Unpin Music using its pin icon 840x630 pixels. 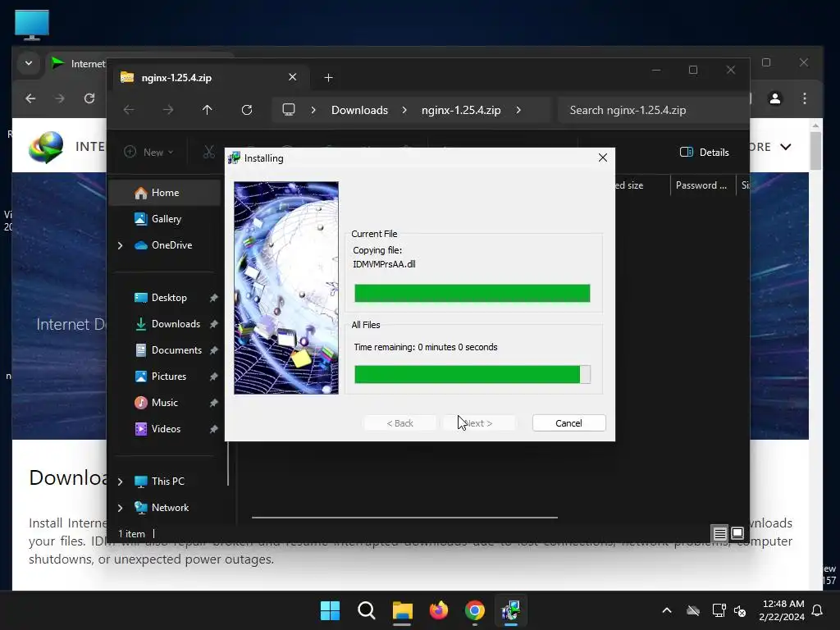(214, 402)
